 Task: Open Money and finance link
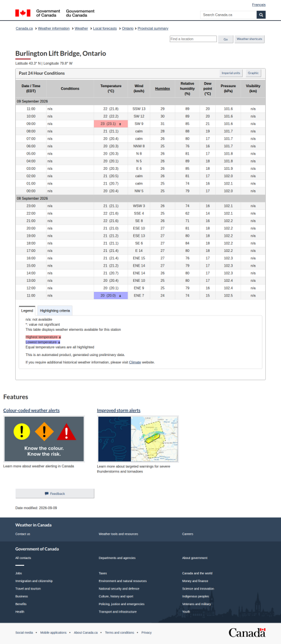pos(195,581)
